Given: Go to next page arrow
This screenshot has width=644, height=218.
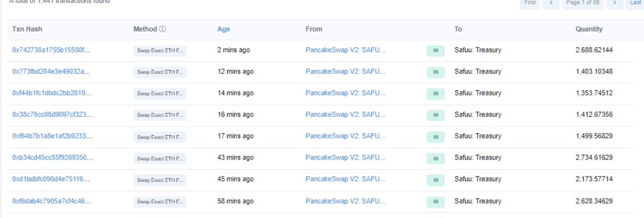Looking at the screenshot, I should [615, 3].
